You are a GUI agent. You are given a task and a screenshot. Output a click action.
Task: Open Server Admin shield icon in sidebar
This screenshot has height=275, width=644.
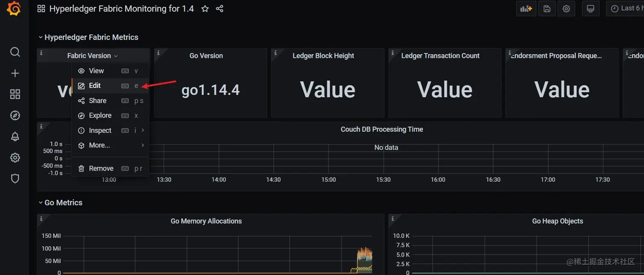click(15, 179)
